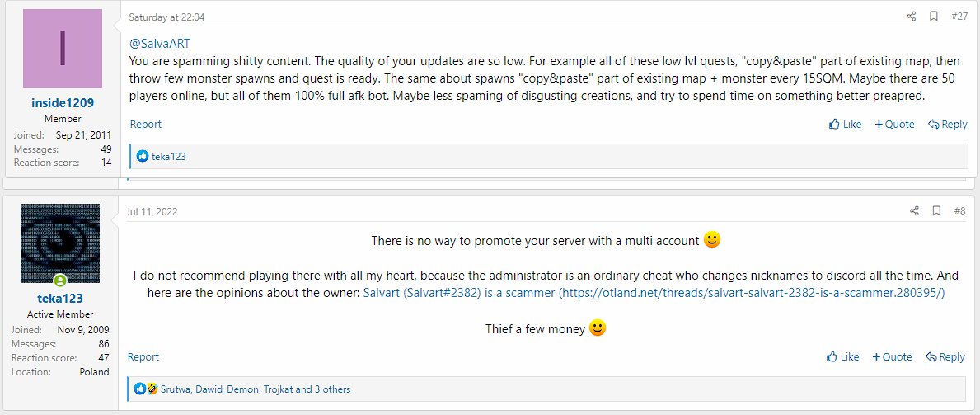
Task: Bookmark post #27
Action: [934, 17]
